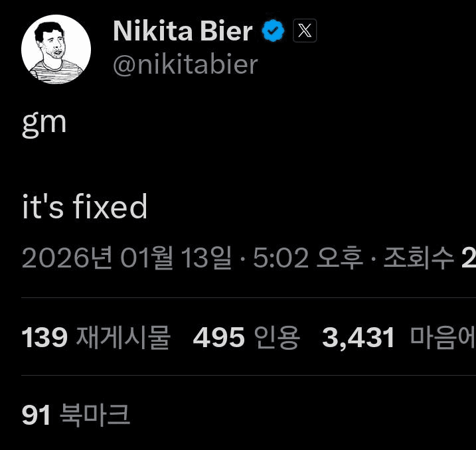476x450 pixels.
Task: Open the 139 reposts count
Action: 44,338
